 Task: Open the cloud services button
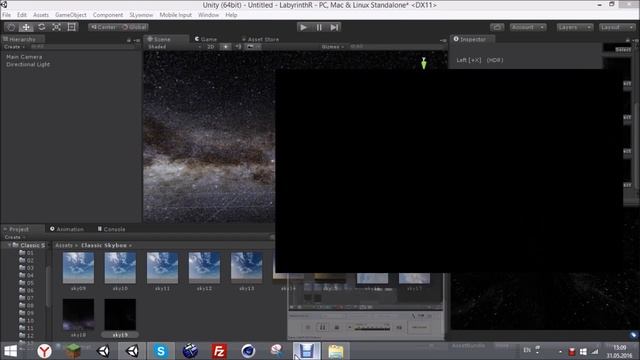(x=497, y=27)
